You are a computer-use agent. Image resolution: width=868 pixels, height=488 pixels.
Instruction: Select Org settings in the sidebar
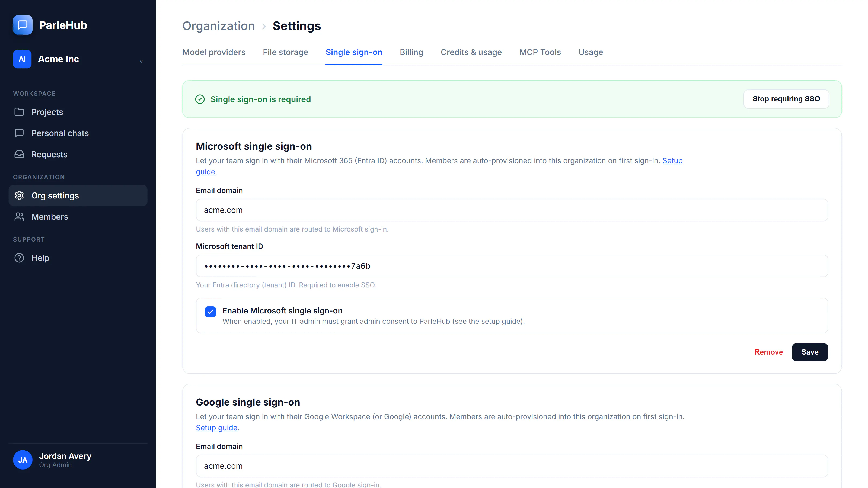point(78,195)
